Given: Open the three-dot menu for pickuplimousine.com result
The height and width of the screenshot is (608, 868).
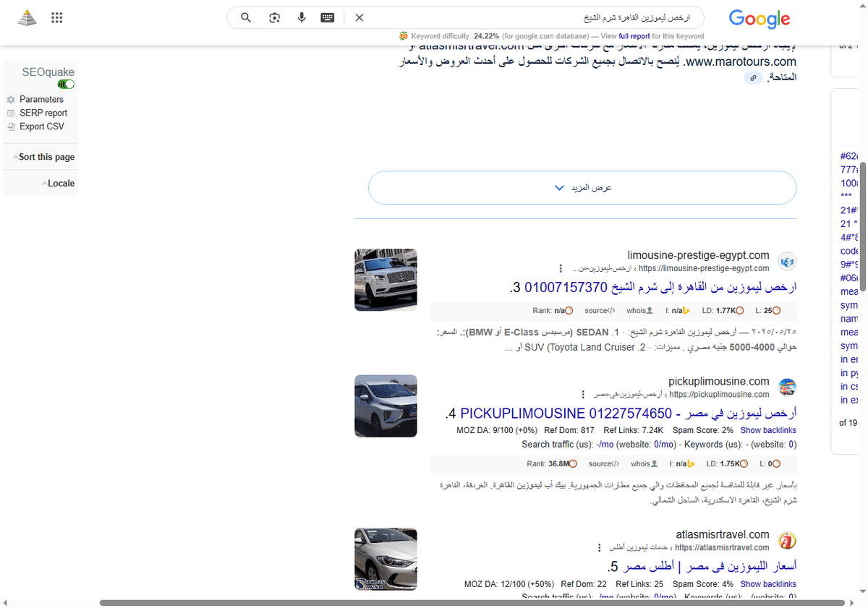Looking at the screenshot, I should (583, 394).
